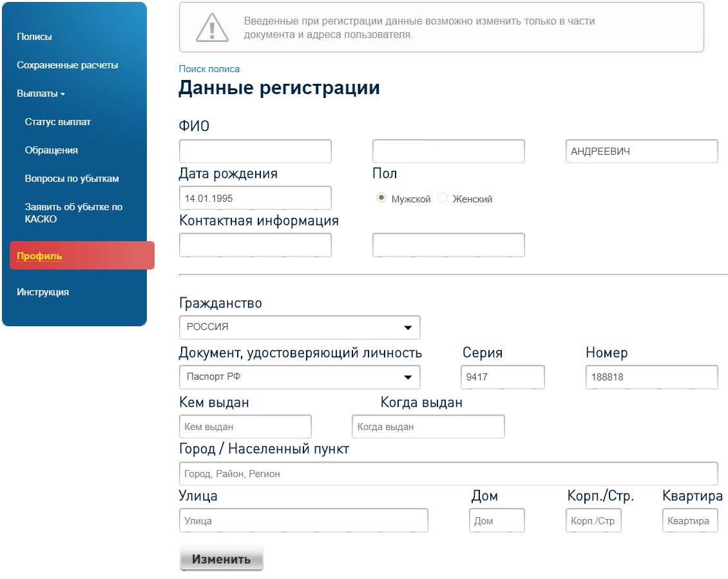Click the Серия field with 9417

[503, 377]
